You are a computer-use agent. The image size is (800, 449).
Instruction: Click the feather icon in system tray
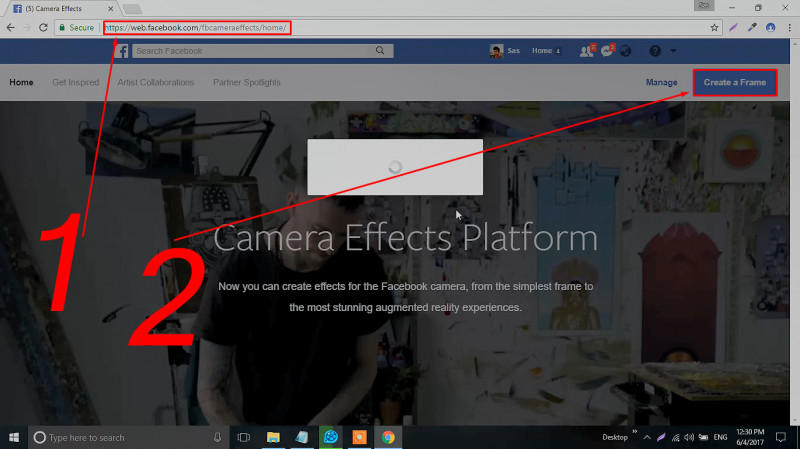point(661,437)
